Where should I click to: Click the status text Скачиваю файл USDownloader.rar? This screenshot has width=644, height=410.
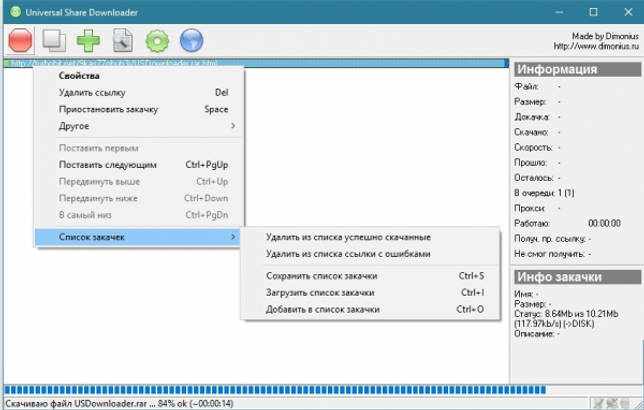[119, 404]
